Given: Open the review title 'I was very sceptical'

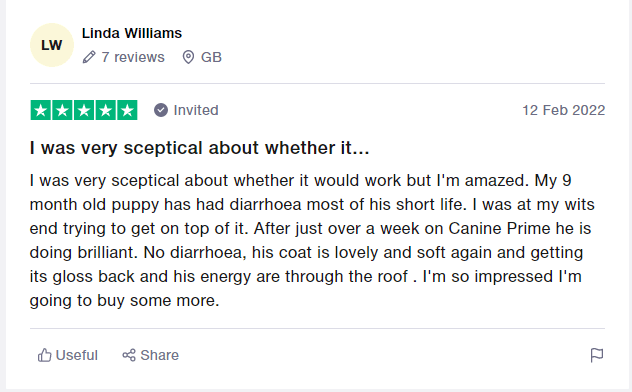Looking at the screenshot, I should point(200,148).
